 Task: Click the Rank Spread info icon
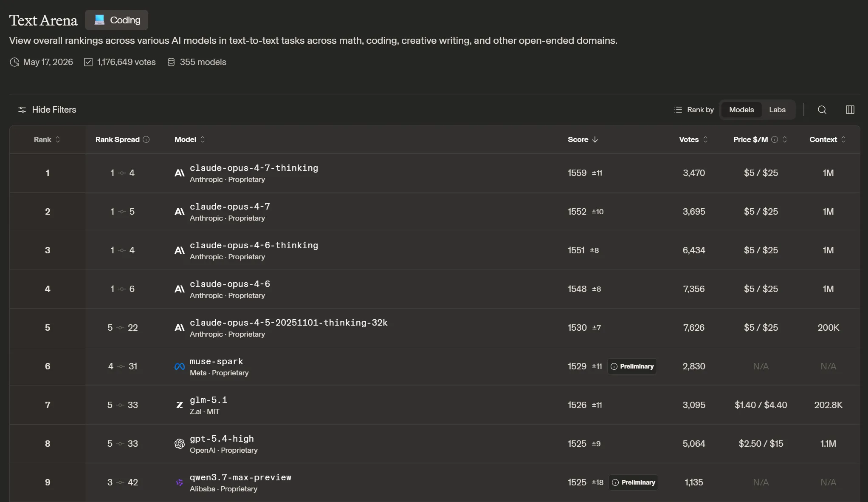pos(146,139)
